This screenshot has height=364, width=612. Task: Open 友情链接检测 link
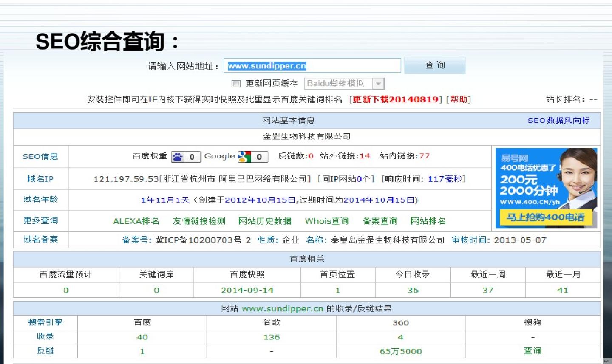[199, 221]
